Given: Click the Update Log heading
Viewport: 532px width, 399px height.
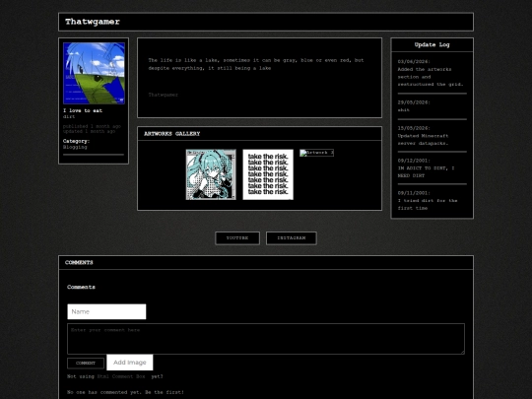Looking at the screenshot, I should (432, 44).
